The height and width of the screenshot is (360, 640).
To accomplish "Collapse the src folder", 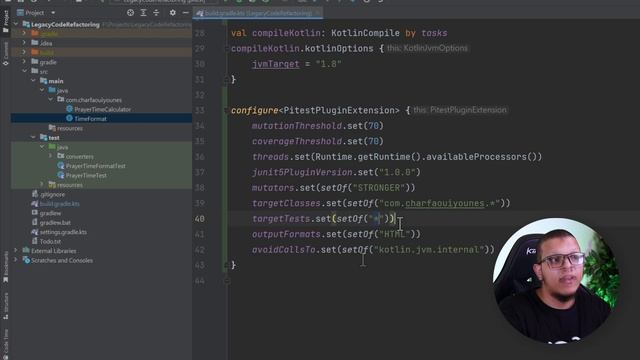I will [24, 71].
